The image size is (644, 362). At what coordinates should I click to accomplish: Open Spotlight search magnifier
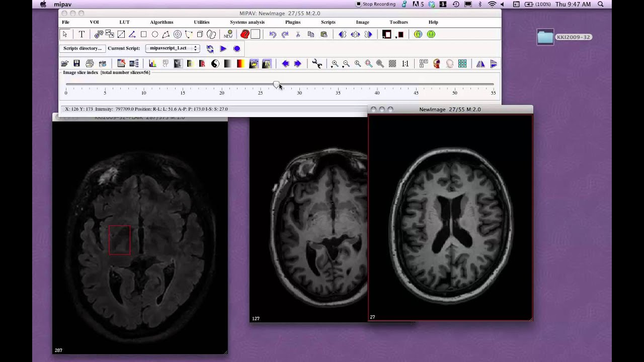[x=601, y=4]
